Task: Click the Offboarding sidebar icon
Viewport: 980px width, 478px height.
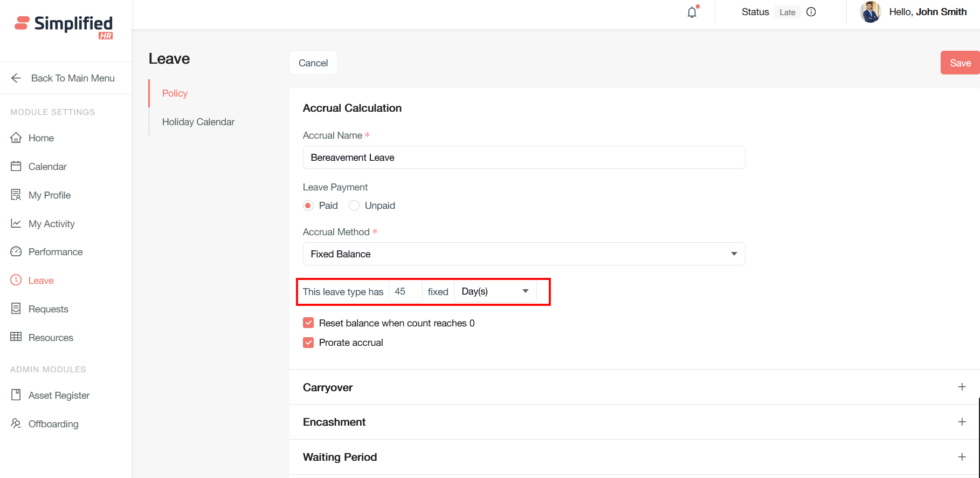Action: (x=16, y=424)
